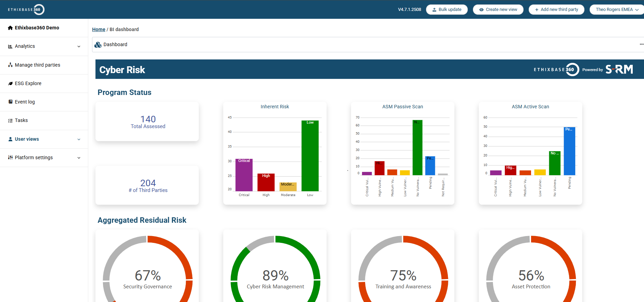This screenshot has height=302, width=644.
Task: Click the Platform settings sliders icon
Action: [x=10, y=157]
